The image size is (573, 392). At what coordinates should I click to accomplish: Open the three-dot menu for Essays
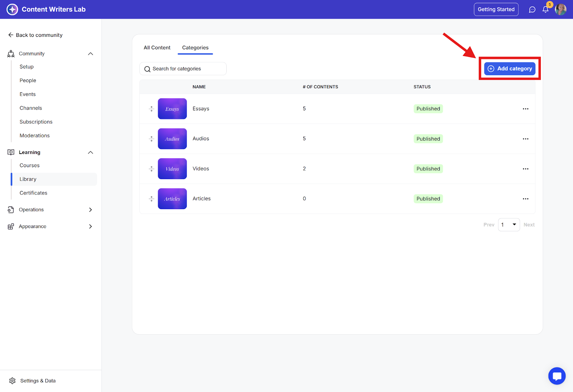coord(525,109)
